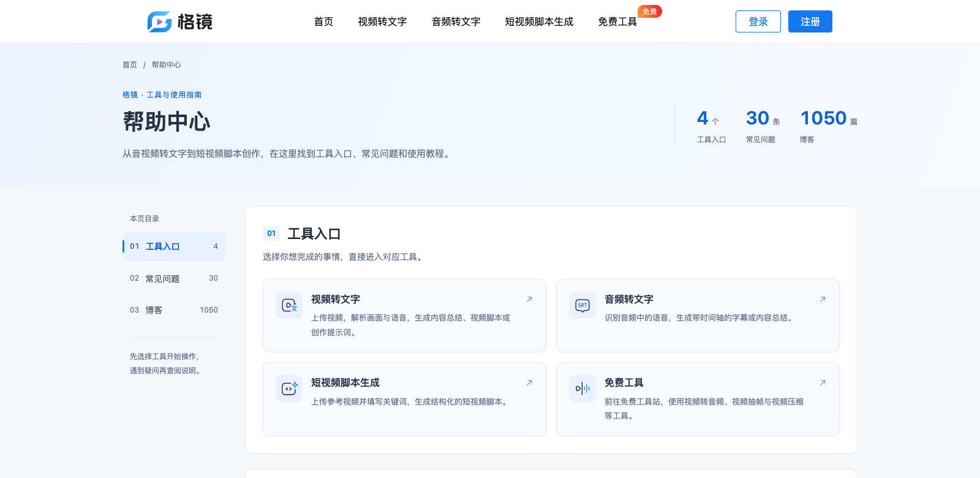Viewport: 980px width, 478px height.
Task: Click the 帮助中心 page heading
Action: (167, 121)
